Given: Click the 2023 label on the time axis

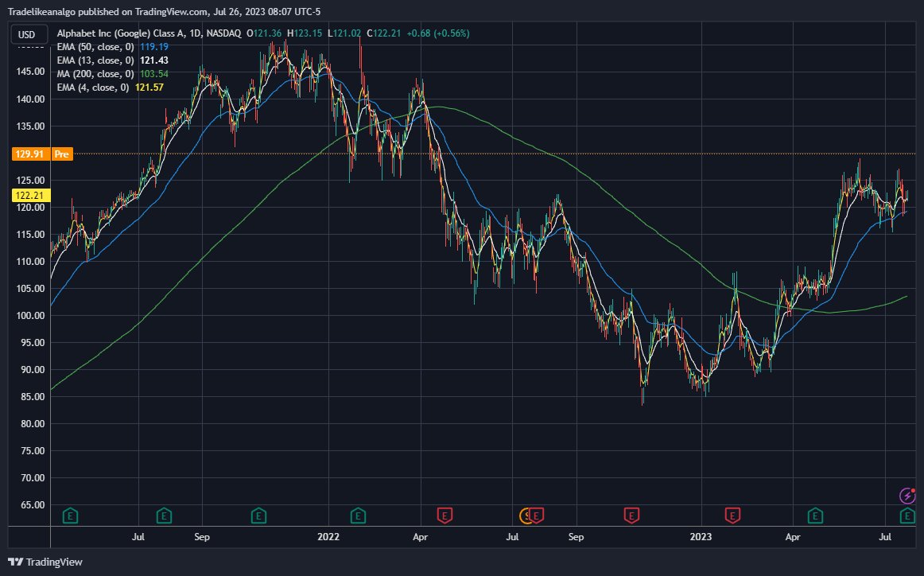Looking at the screenshot, I should [x=701, y=536].
